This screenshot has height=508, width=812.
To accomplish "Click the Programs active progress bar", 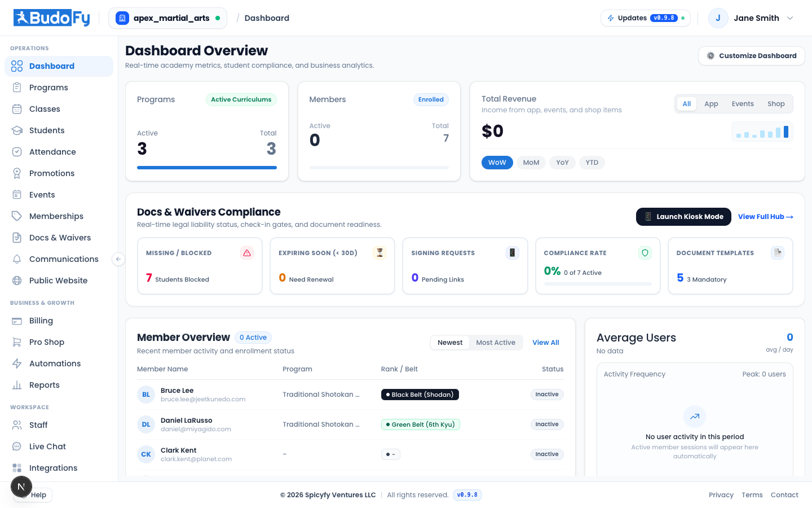I will [x=207, y=168].
